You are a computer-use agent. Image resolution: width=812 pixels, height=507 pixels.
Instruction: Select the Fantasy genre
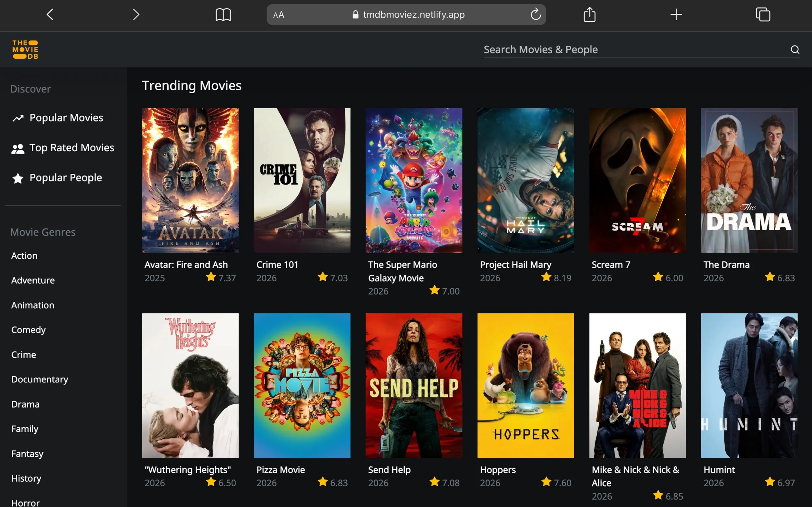pyautogui.click(x=27, y=453)
